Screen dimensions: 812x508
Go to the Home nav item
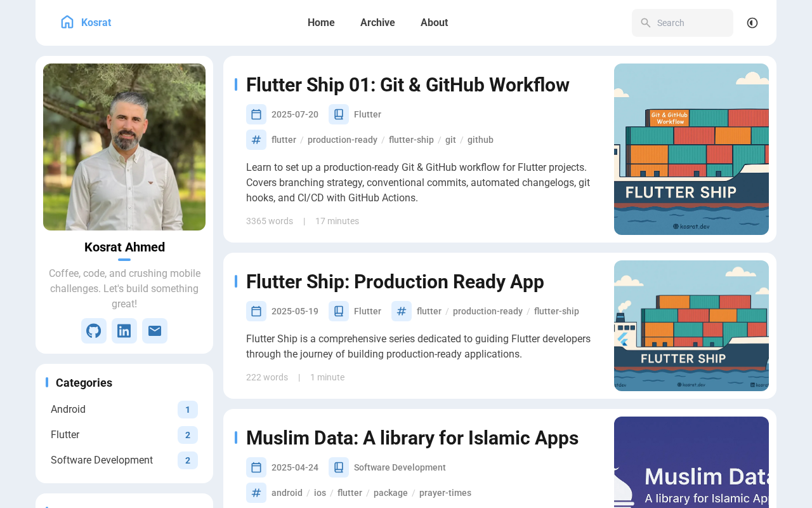(x=321, y=23)
